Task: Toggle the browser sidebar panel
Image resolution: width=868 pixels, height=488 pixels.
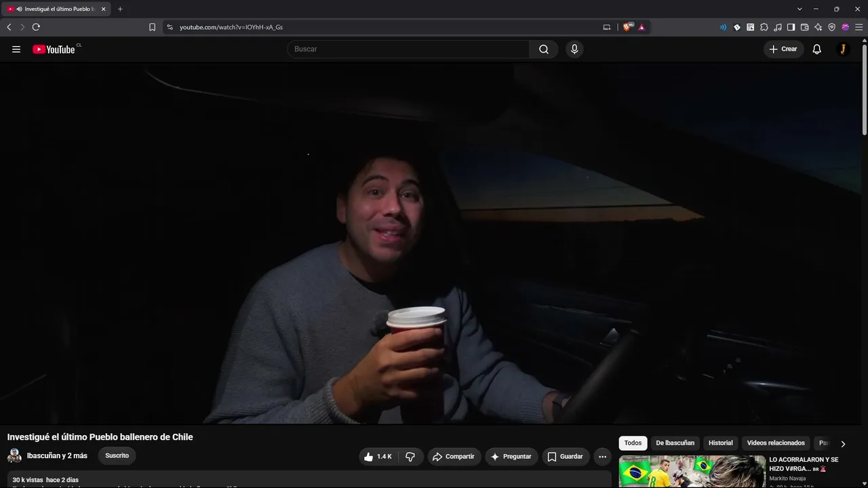Action: tap(791, 27)
